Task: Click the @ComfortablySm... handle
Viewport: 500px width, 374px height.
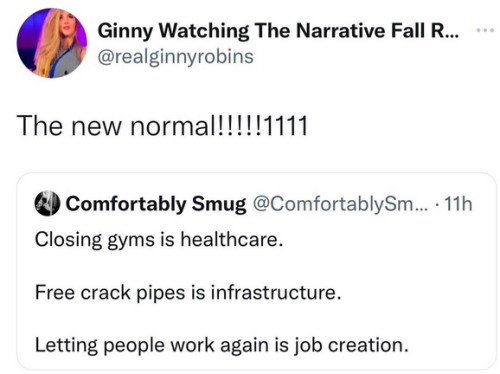Action: [340, 204]
